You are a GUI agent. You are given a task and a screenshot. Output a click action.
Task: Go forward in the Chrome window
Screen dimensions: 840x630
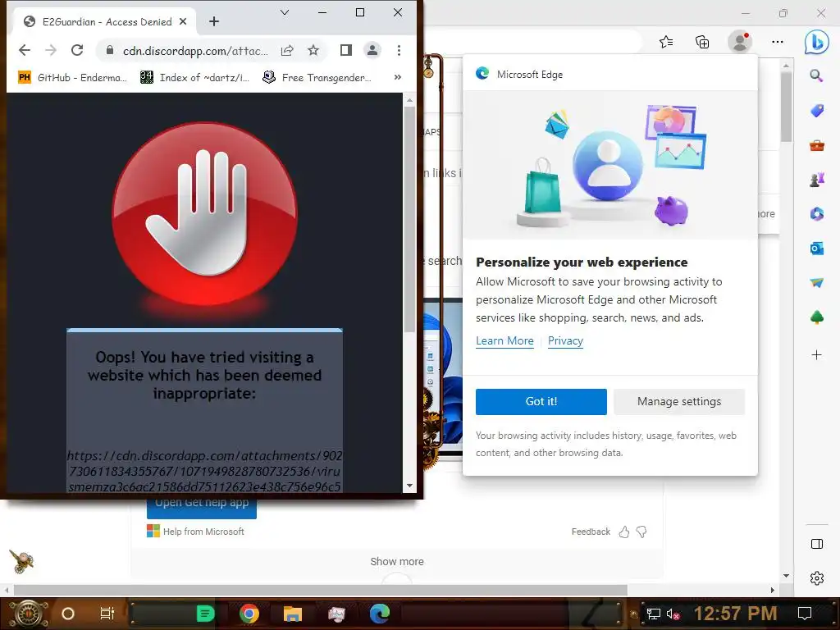tap(51, 50)
